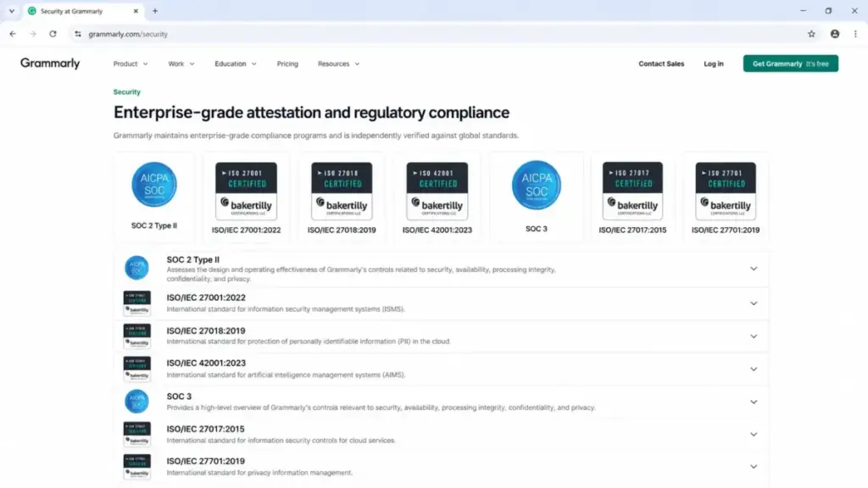Open the tab search dropdown arrow
The height and width of the screenshot is (488, 868).
click(x=12, y=11)
